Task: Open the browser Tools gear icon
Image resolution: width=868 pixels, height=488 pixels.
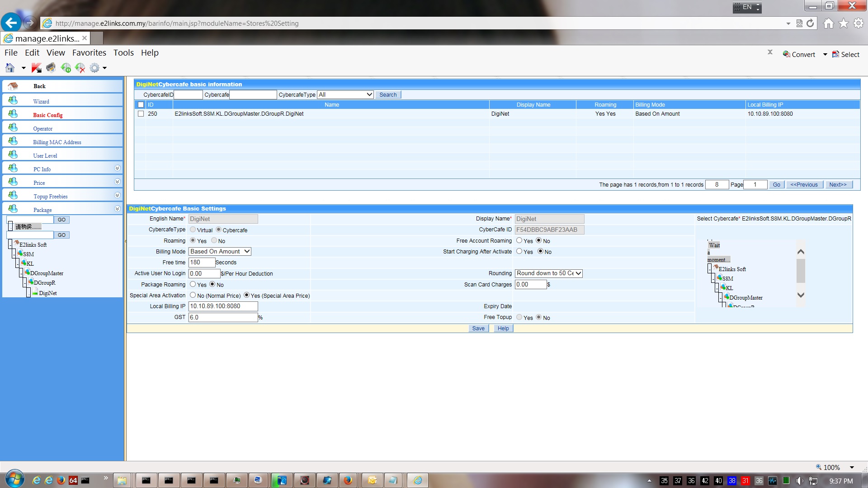Action: (858, 23)
